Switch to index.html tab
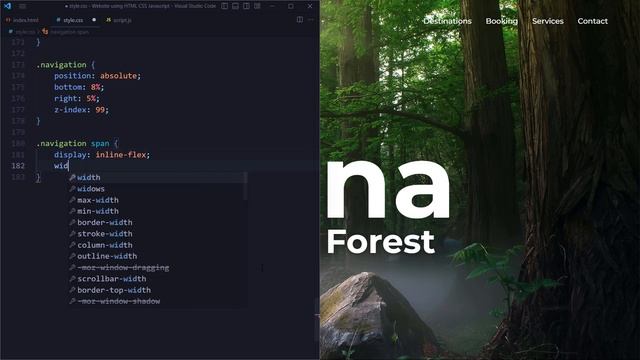 (x=22, y=20)
